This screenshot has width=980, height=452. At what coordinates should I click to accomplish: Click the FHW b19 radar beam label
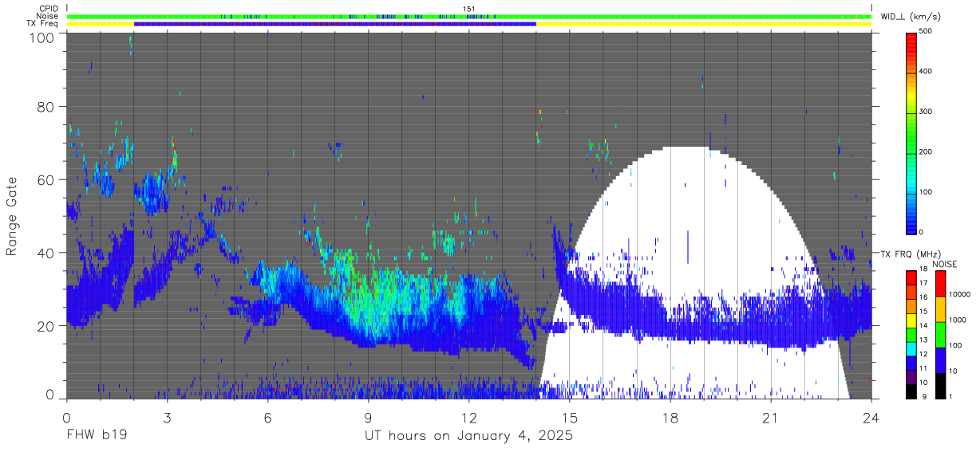click(x=97, y=436)
